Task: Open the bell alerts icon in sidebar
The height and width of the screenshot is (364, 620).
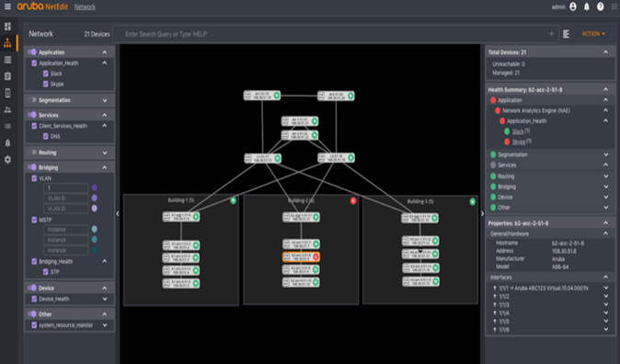Action: (x=7, y=142)
